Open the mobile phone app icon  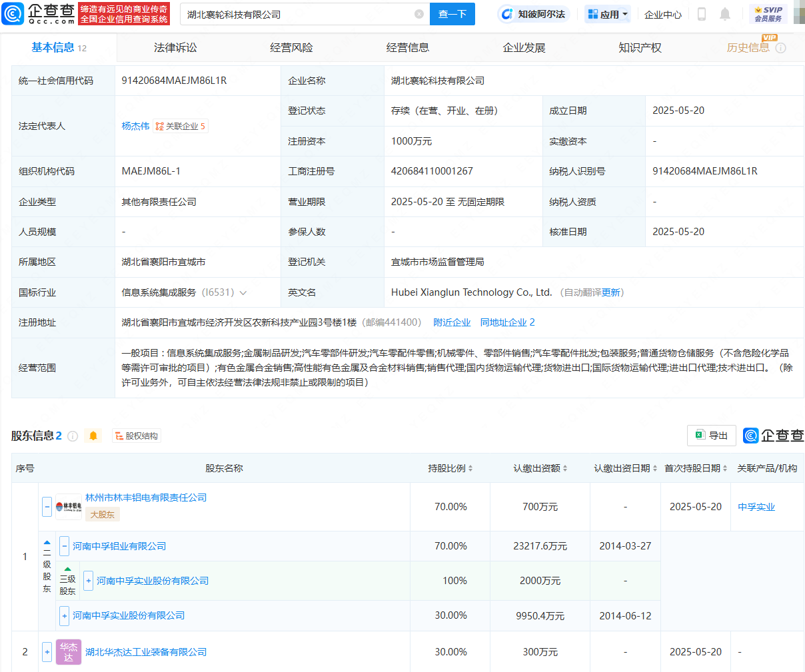[702, 14]
